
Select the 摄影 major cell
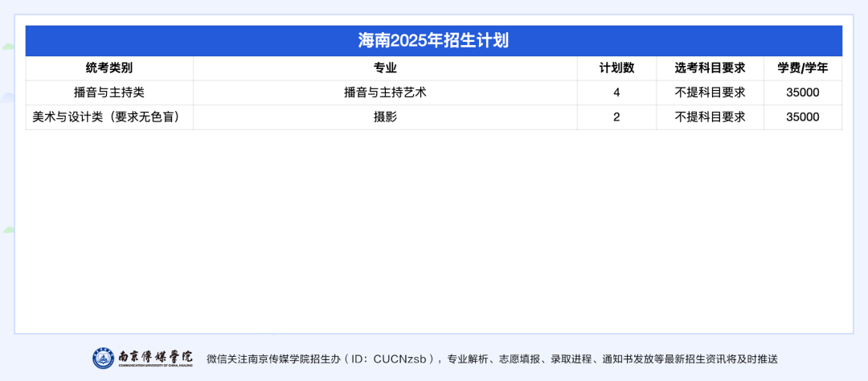[x=385, y=117]
